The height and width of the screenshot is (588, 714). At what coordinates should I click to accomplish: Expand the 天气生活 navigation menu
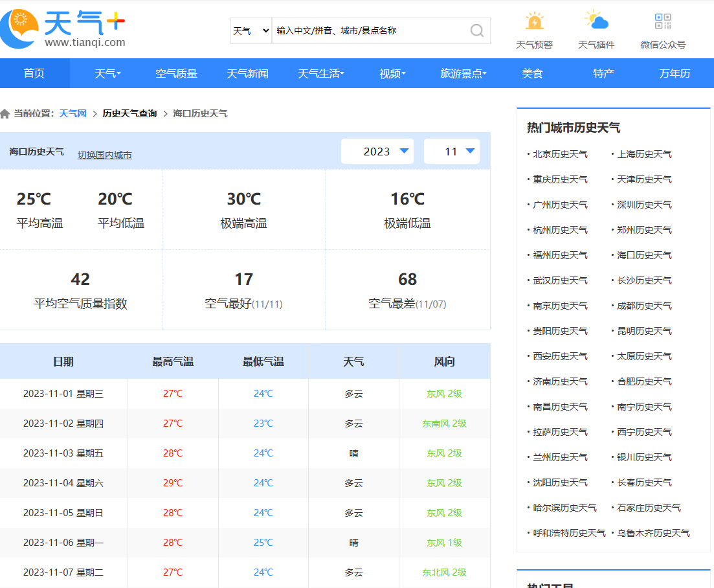tap(321, 73)
